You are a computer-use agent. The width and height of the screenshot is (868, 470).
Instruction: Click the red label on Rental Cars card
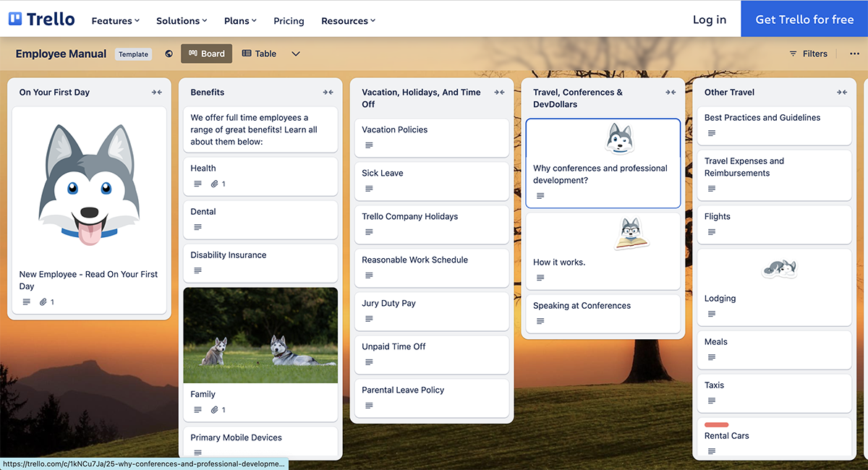click(716, 425)
